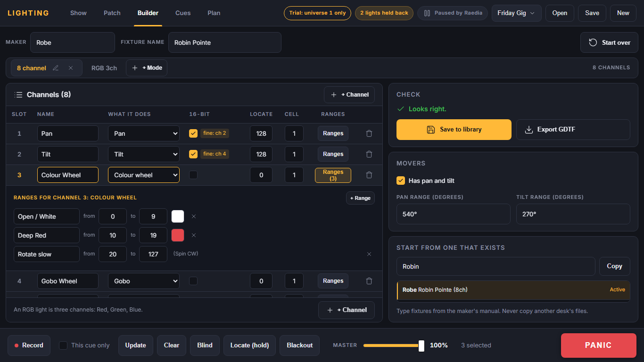Enable 16-bit for the Gobo Wheel channel
This screenshot has height=362, width=644.
point(193,281)
